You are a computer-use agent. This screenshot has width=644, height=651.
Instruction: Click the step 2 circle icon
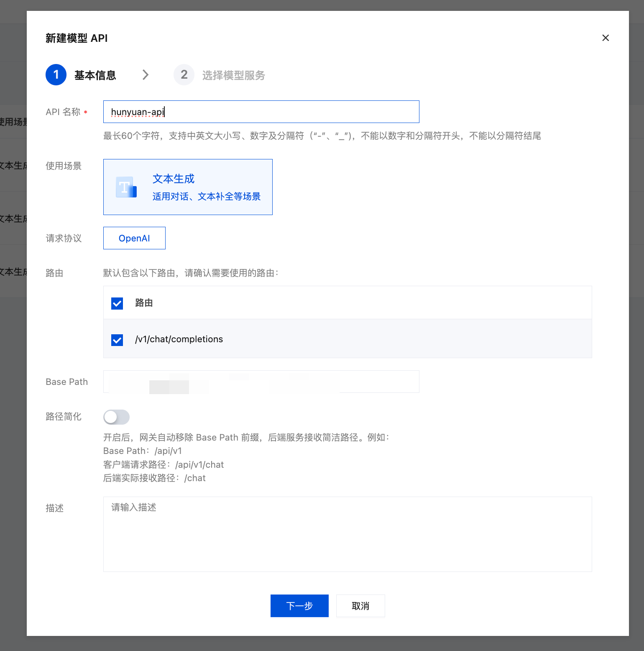pos(184,75)
